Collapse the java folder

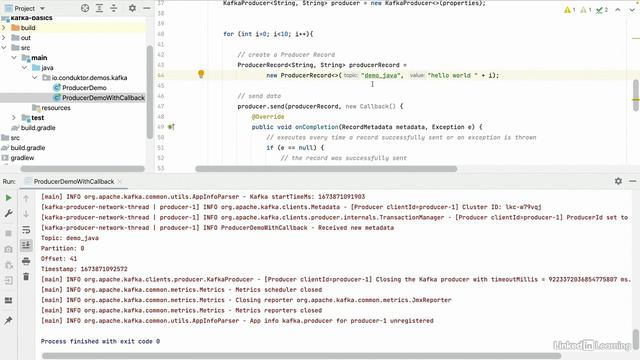tap(24, 68)
